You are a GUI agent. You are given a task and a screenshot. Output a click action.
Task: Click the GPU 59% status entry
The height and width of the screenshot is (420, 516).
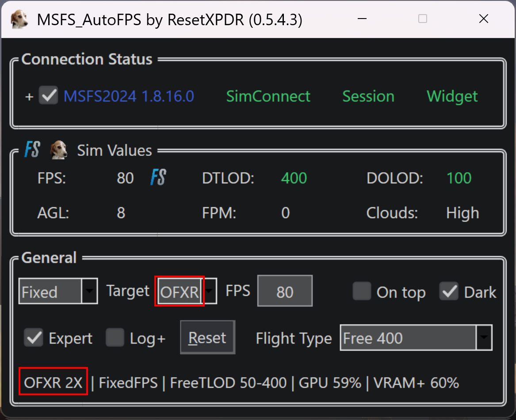330,382
